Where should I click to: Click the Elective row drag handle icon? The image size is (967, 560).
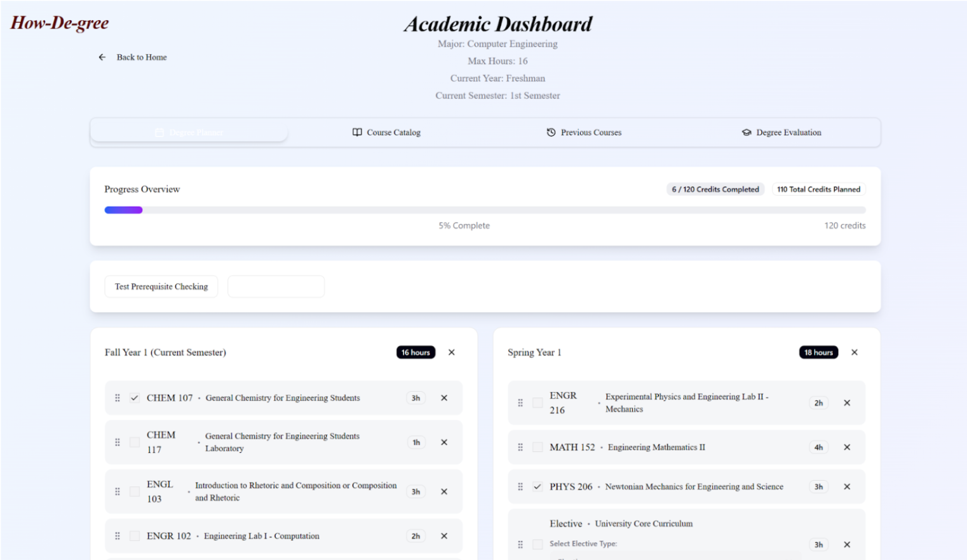tap(520, 544)
